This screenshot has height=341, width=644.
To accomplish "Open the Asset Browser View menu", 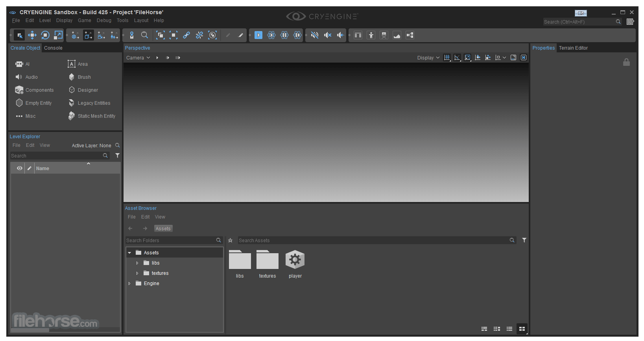I will (x=160, y=217).
